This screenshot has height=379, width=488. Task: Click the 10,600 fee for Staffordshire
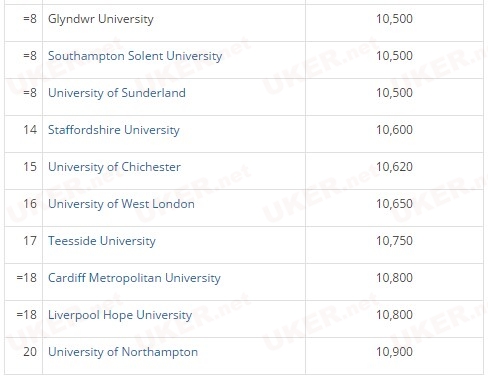[x=394, y=130]
